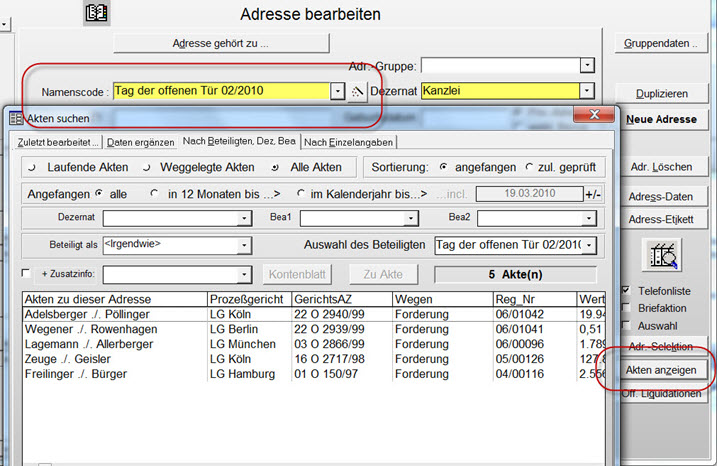Select the Weggelegte Akten radio option
Screen dimensions: 717x466
pos(148,166)
